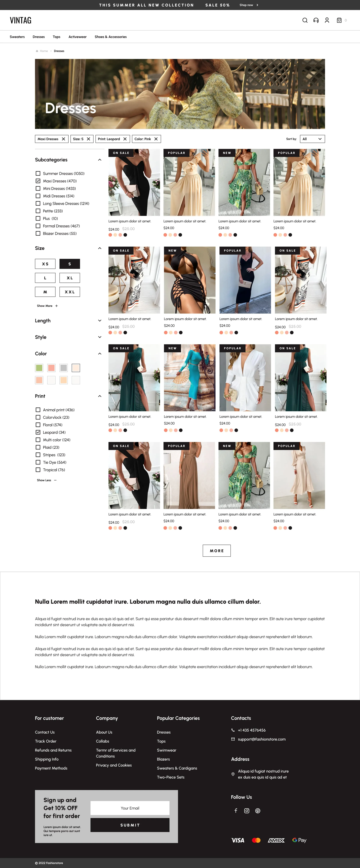The image size is (360, 868).
Task: Open the Sort by All dropdown
Action: coord(312,139)
